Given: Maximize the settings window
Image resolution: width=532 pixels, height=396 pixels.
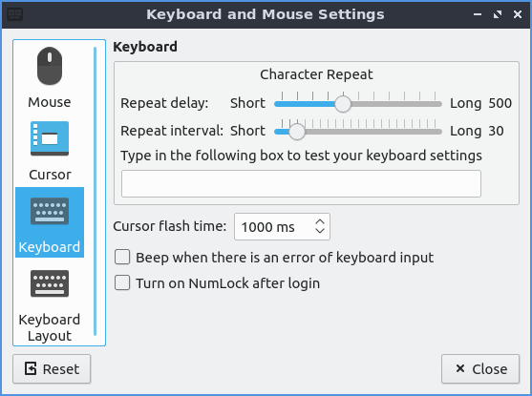Looking at the screenshot, I should (x=498, y=14).
